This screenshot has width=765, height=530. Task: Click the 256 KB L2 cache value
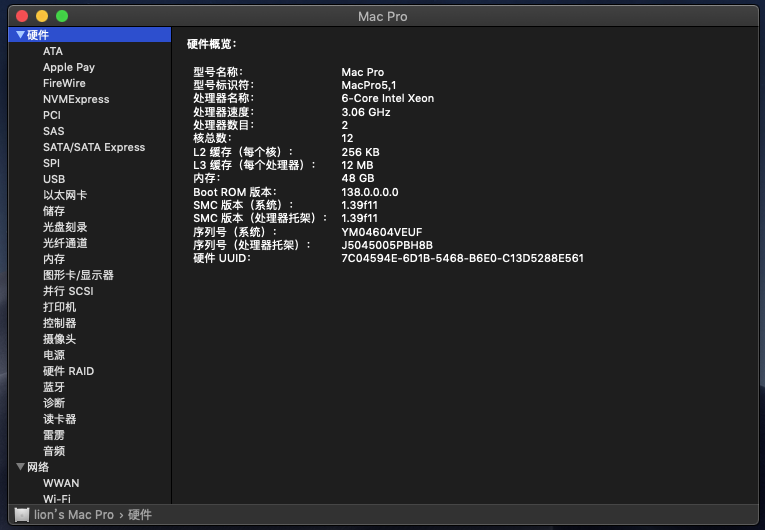(x=360, y=152)
